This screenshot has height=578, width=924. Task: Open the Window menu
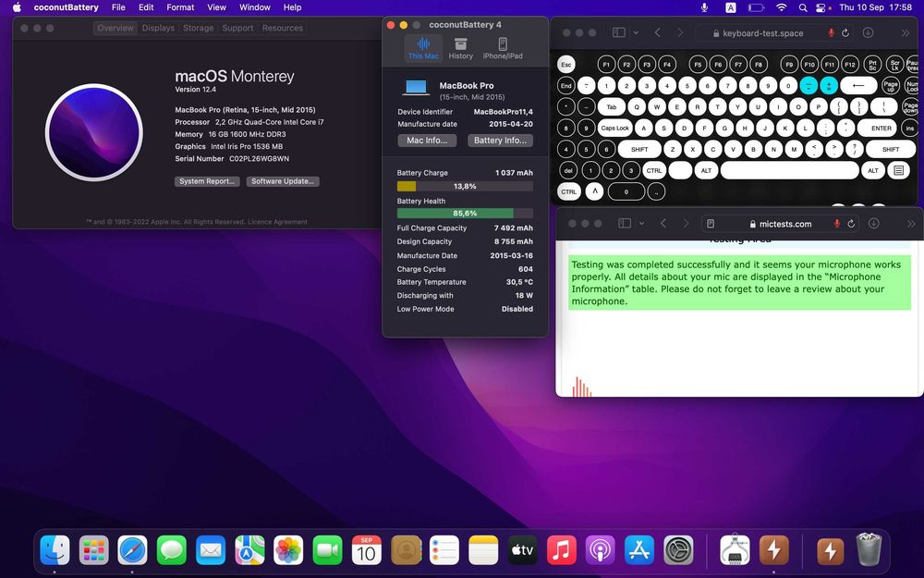coord(255,7)
